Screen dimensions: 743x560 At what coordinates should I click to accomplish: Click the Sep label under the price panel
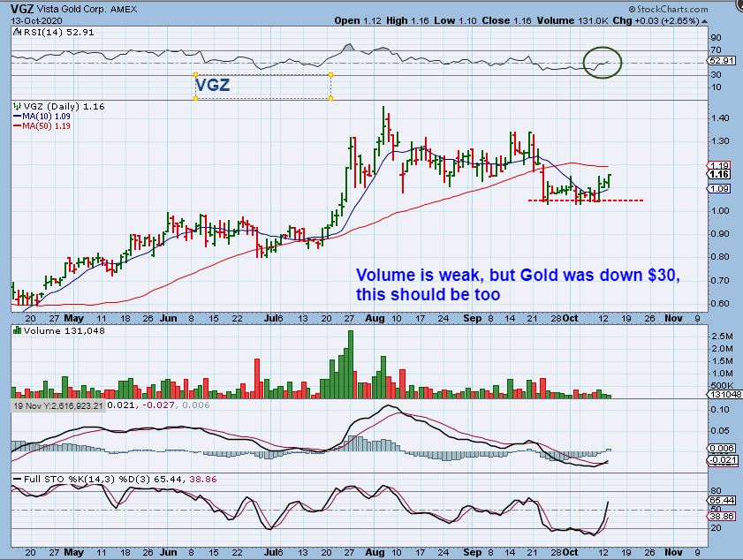472,318
